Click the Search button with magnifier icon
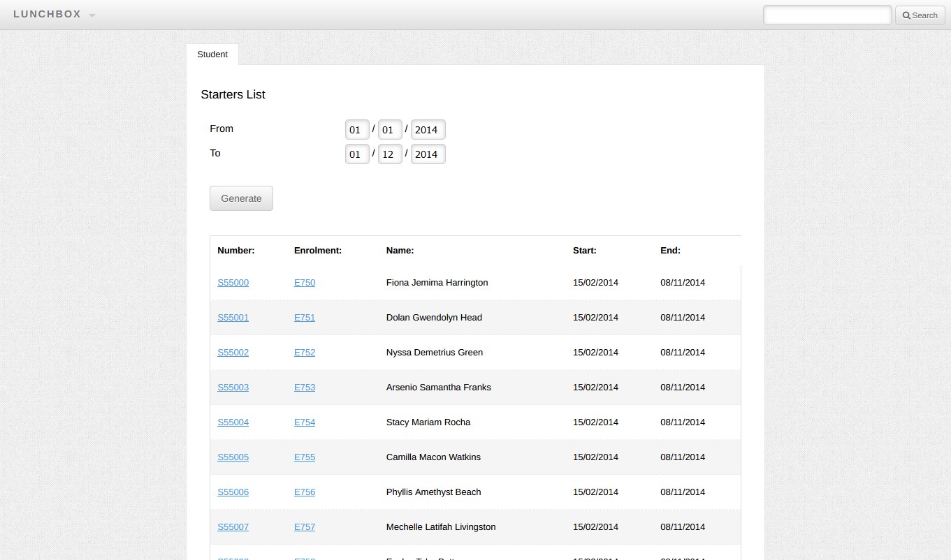 tap(920, 15)
